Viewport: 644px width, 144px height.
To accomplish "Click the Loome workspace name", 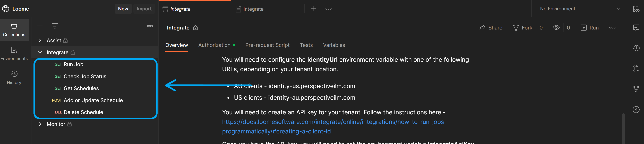I will click(21, 9).
